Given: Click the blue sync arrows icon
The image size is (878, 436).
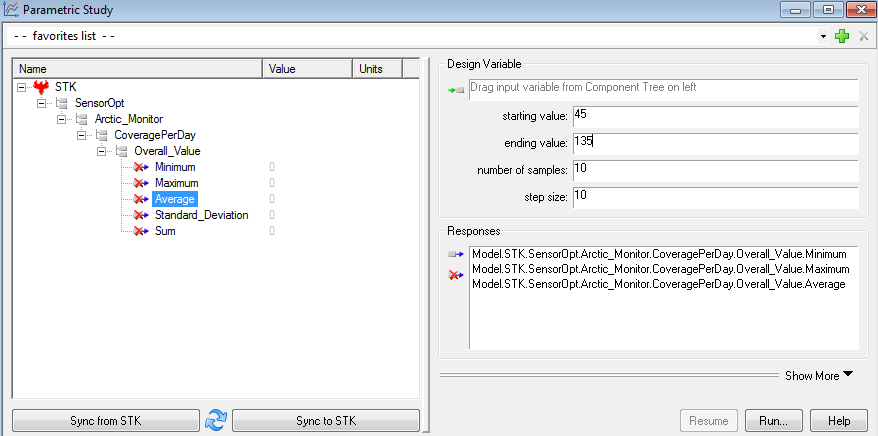Looking at the screenshot, I should [215, 421].
